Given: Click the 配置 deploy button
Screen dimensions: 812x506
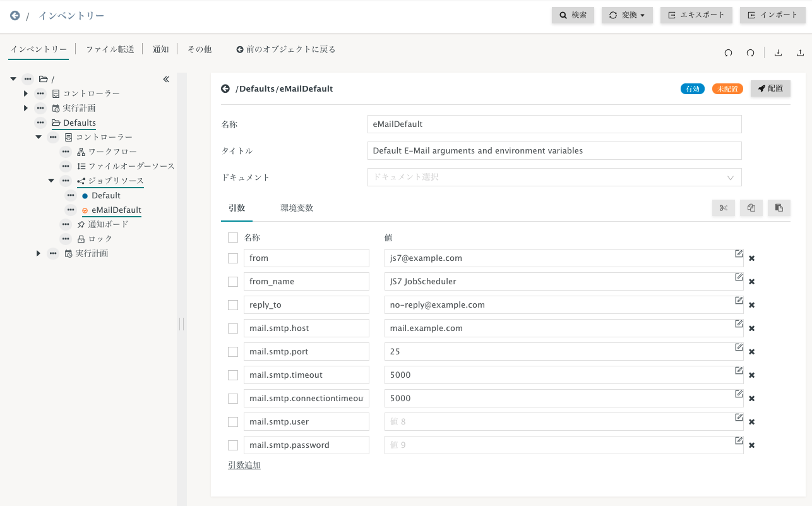Looking at the screenshot, I should (770, 88).
